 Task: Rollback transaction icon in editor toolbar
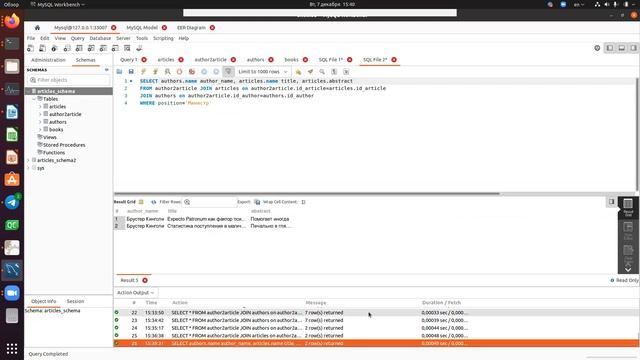tap(216, 72)
